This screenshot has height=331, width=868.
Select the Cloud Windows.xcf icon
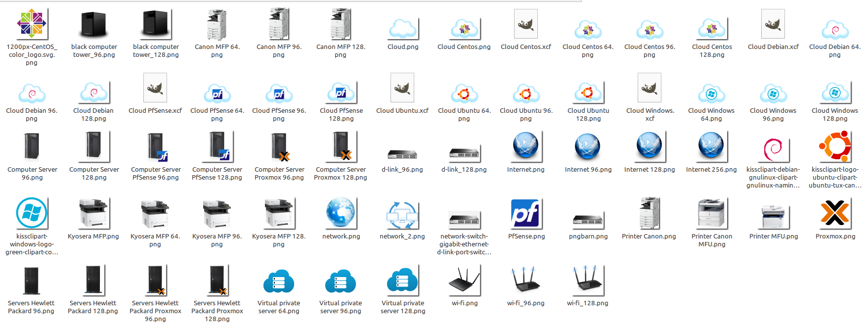tap(650, 88)
